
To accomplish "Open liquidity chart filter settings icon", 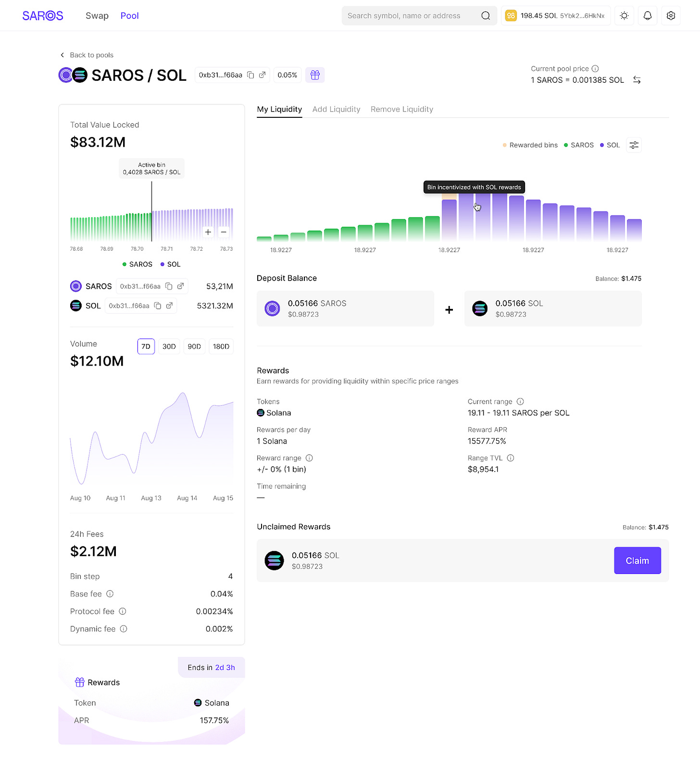I will pos(634,145).
